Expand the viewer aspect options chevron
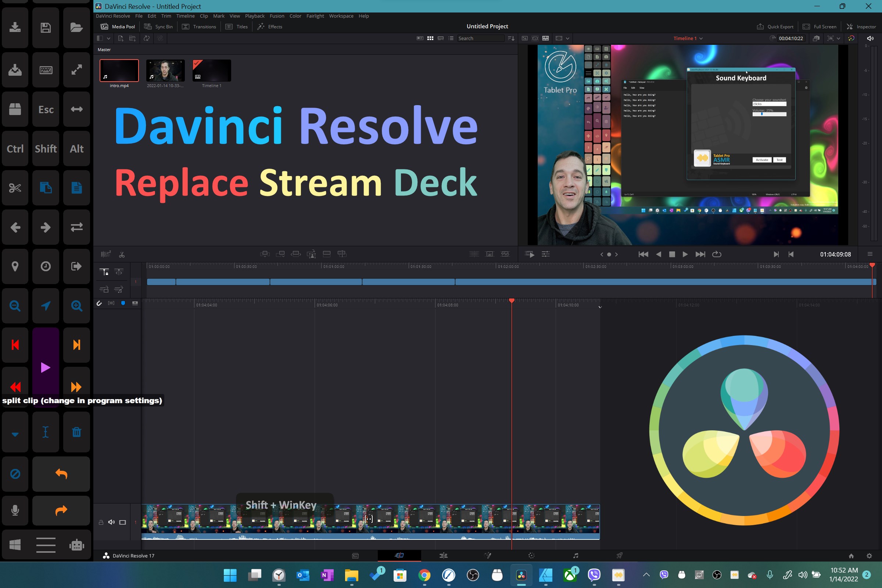This screenshot has height=588, width=882. (x=567, y=38)
